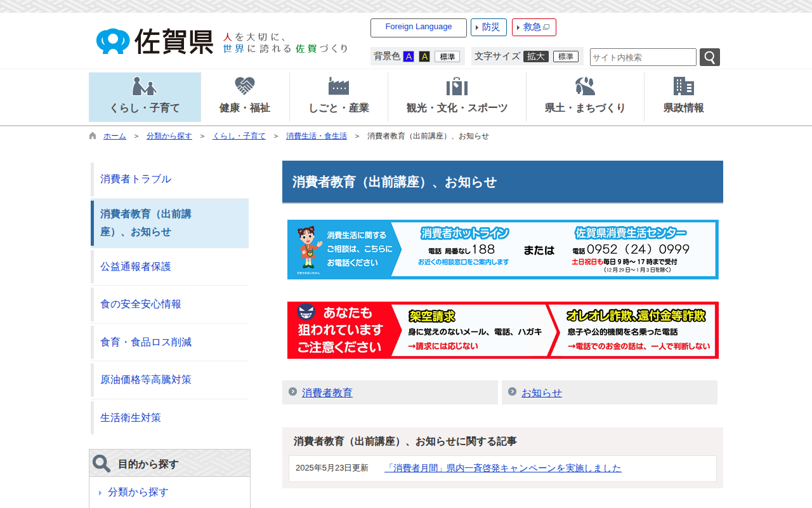Open 公益通報者保護 in the sidebar
The width and height of the screenshot is (812, 508).
click(x=169, y=267)
